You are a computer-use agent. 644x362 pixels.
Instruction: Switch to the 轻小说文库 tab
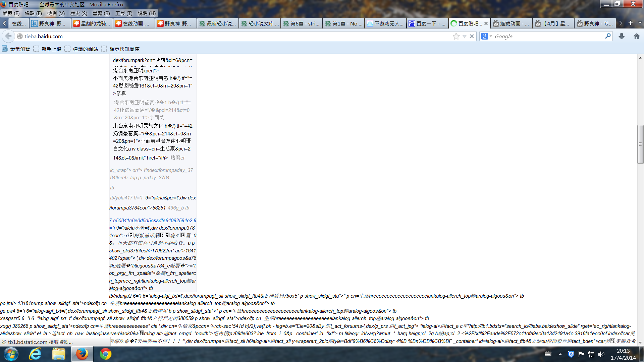coord(260,23)
